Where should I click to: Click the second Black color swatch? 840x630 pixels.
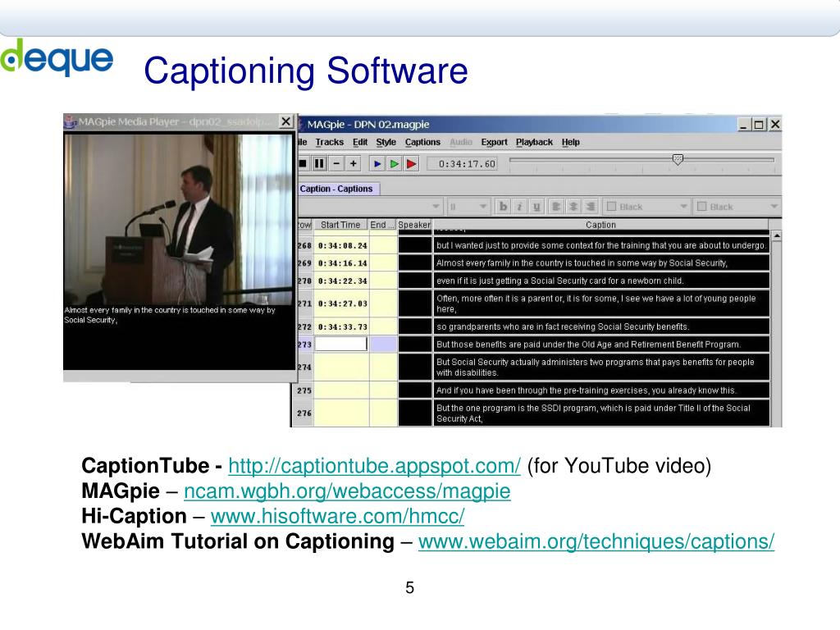point(702,207)
